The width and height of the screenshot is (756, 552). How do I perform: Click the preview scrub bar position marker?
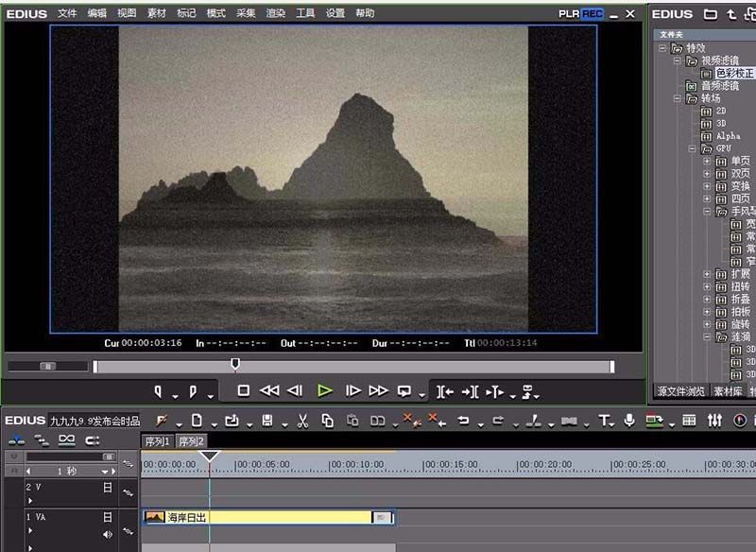click(x=235, y=364)
